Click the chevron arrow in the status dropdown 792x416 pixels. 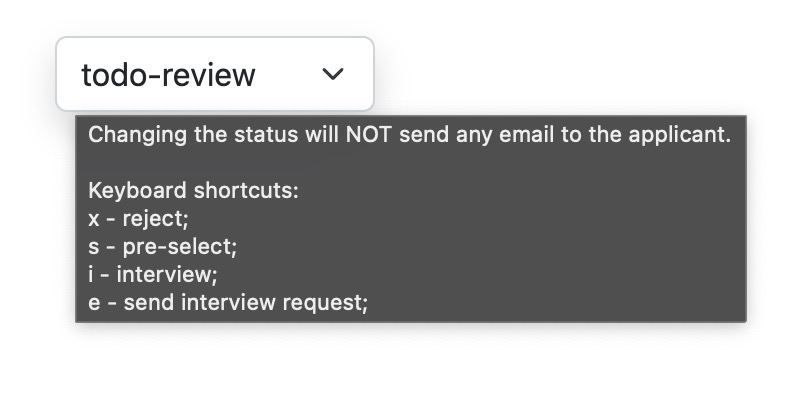(x=334, y=74)
